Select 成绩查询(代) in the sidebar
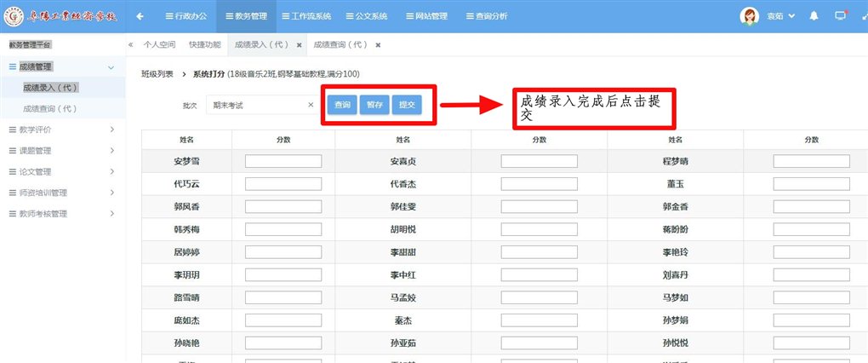 point(50,108)
